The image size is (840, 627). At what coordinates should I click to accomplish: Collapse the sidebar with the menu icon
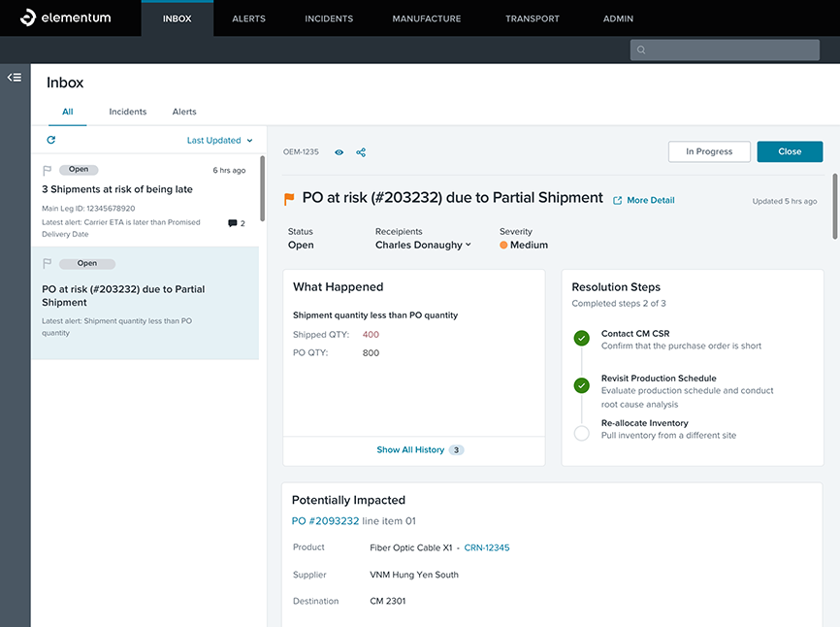point(15,78)
